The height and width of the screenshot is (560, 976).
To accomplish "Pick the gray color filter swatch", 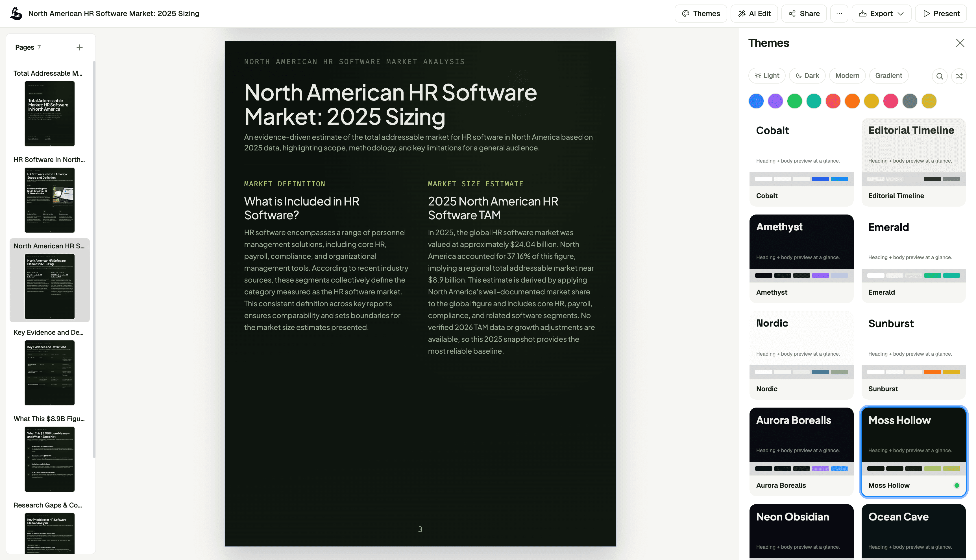I will (910, 101).
